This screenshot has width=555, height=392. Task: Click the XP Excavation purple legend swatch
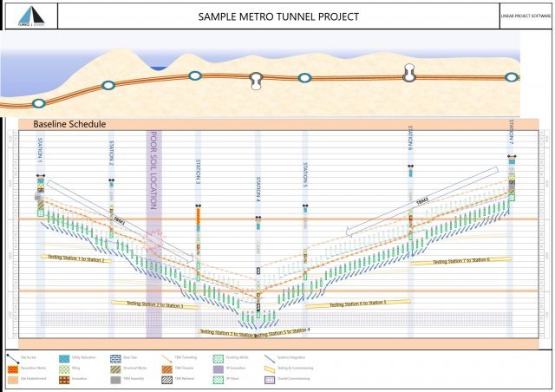pyautogui.click(x=219, y=369)
